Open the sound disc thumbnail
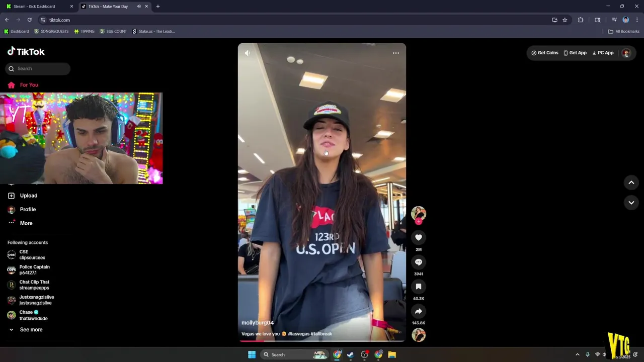This screenshot has height=362, width=644. coord(419,335)
